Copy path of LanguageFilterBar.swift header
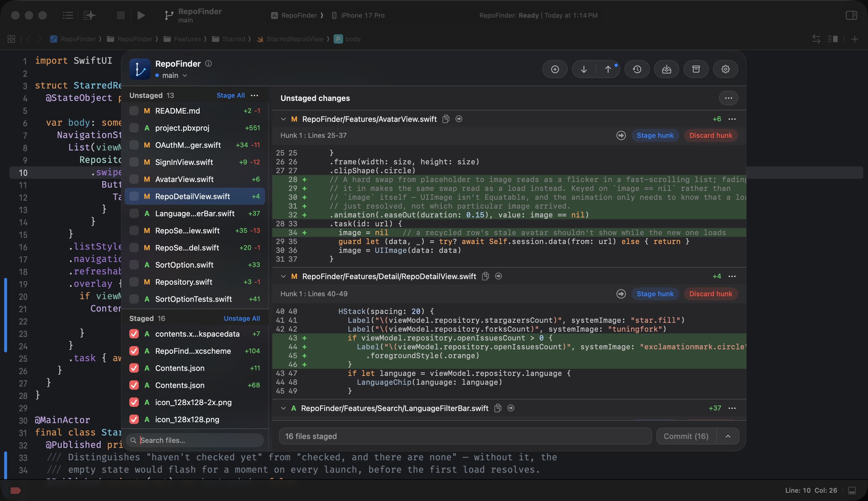Viewport: 868px width, 501px height. (498, 408)
